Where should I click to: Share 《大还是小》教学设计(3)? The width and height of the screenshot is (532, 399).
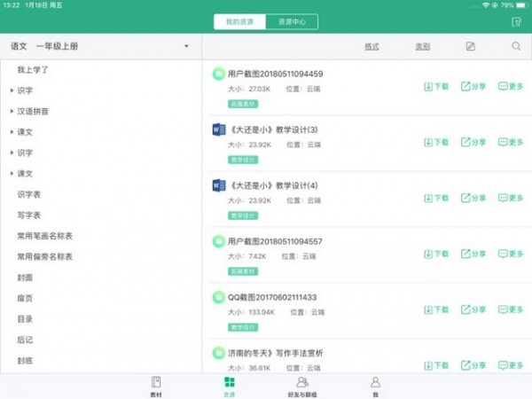(x=473, y=142)
